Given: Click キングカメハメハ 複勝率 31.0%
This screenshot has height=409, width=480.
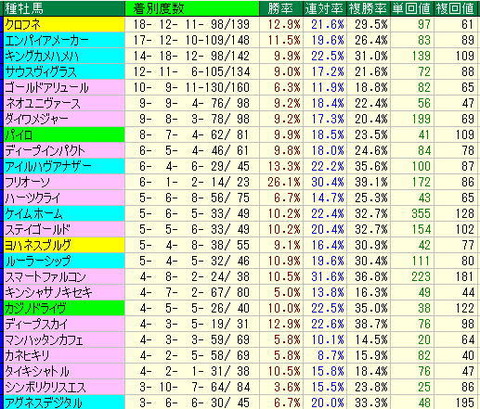Looking at the screenshot, I should (x=371, y=56).
